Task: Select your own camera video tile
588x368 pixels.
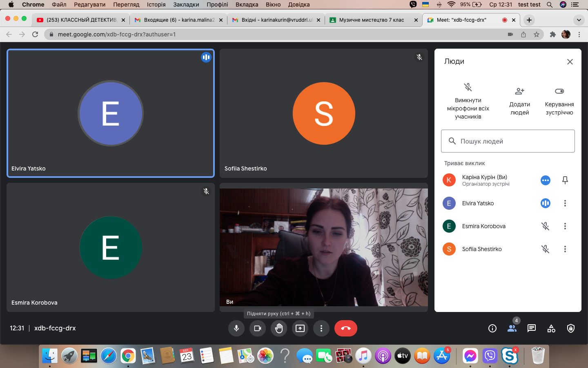Action: point(324,247)
